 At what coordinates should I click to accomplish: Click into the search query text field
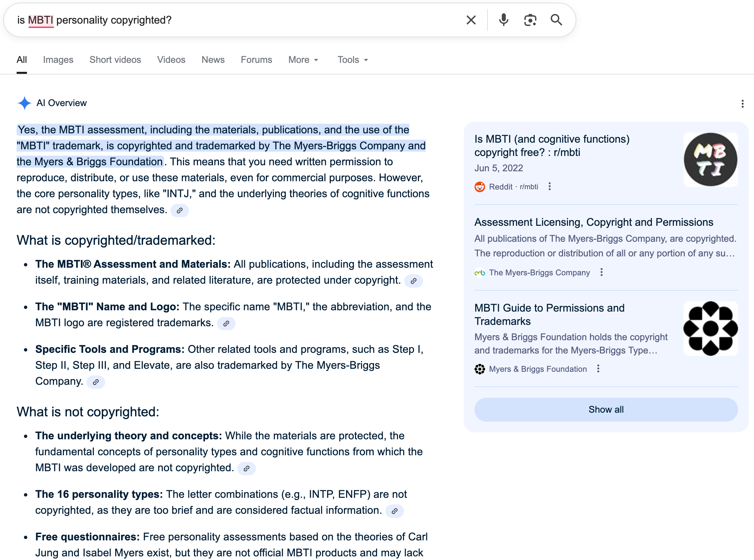tap(238, 20)
